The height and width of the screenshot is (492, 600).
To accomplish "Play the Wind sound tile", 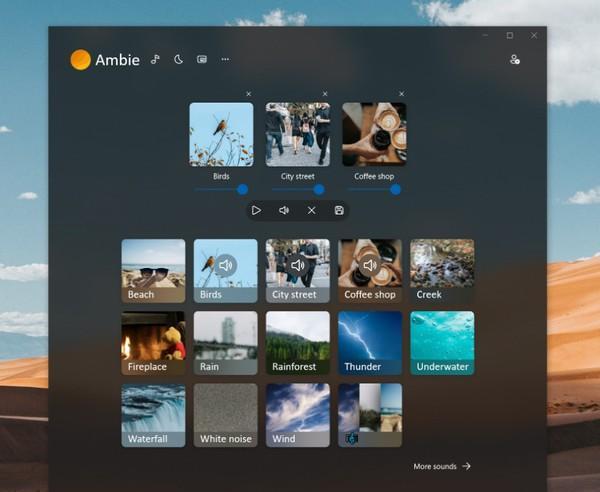I will click(x=298, y=415).
